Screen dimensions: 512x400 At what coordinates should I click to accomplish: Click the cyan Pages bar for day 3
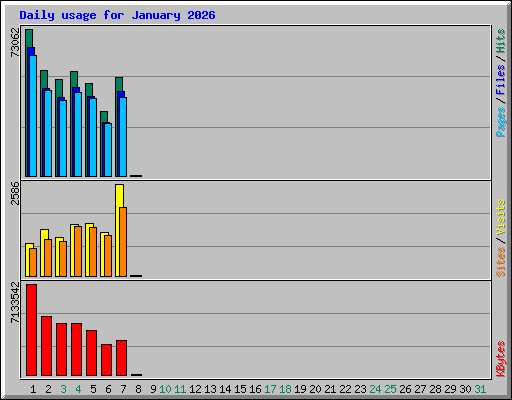pos(63,138)
